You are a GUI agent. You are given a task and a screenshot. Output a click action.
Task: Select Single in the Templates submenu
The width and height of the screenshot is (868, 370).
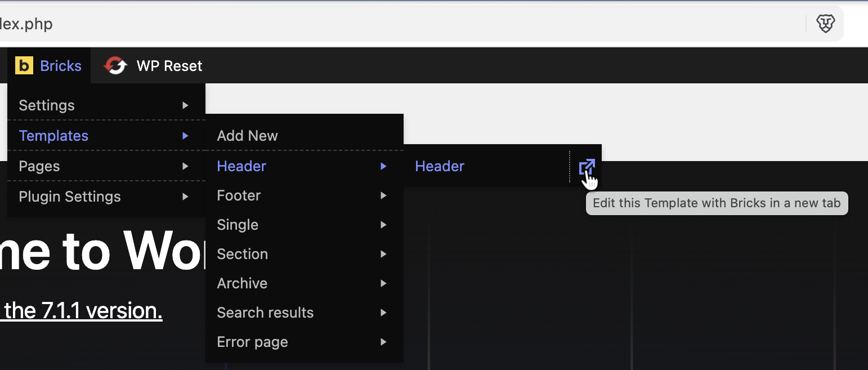pos(305,225)
